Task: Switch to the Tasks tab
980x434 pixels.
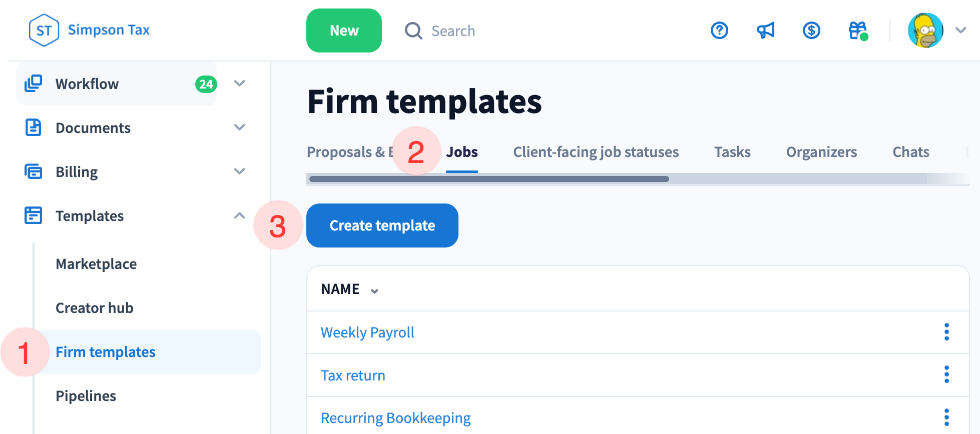Action: [x=732, y=152]
